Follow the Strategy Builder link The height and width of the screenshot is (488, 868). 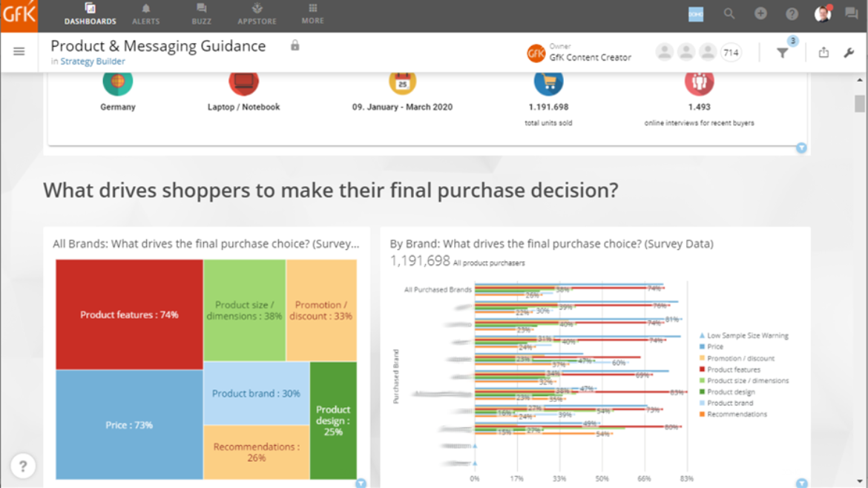[x=92, y=62]
